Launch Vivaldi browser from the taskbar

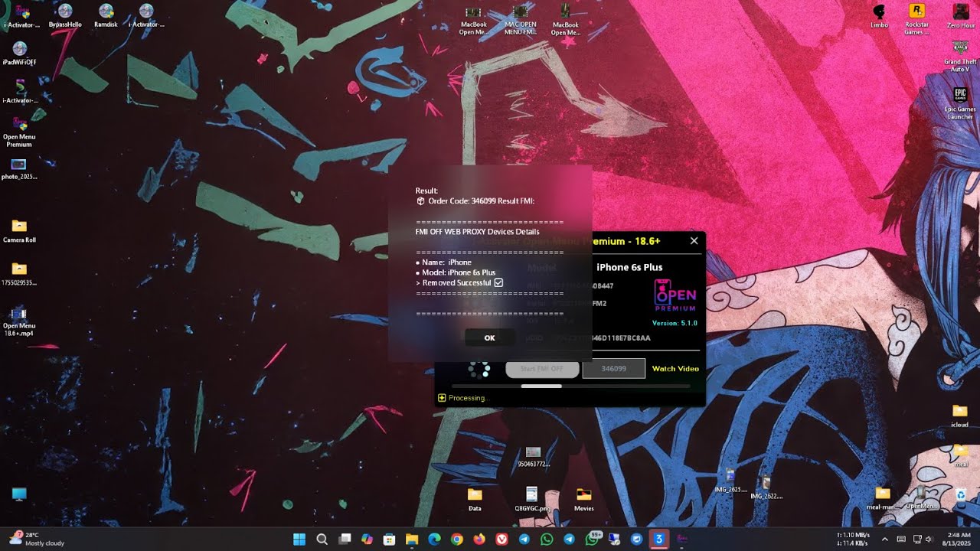[x=501, y=539]
